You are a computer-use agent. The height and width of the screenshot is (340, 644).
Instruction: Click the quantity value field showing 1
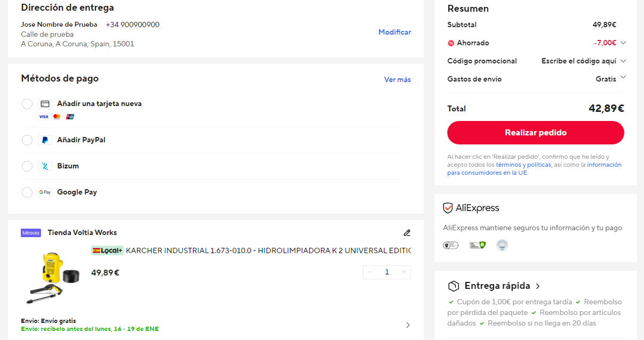387,272
